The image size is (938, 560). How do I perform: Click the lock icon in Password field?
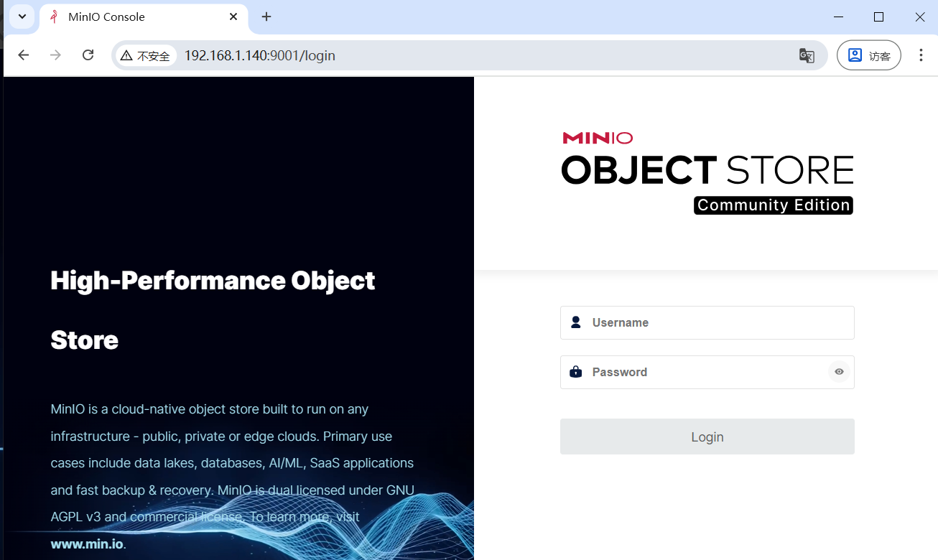575,372
